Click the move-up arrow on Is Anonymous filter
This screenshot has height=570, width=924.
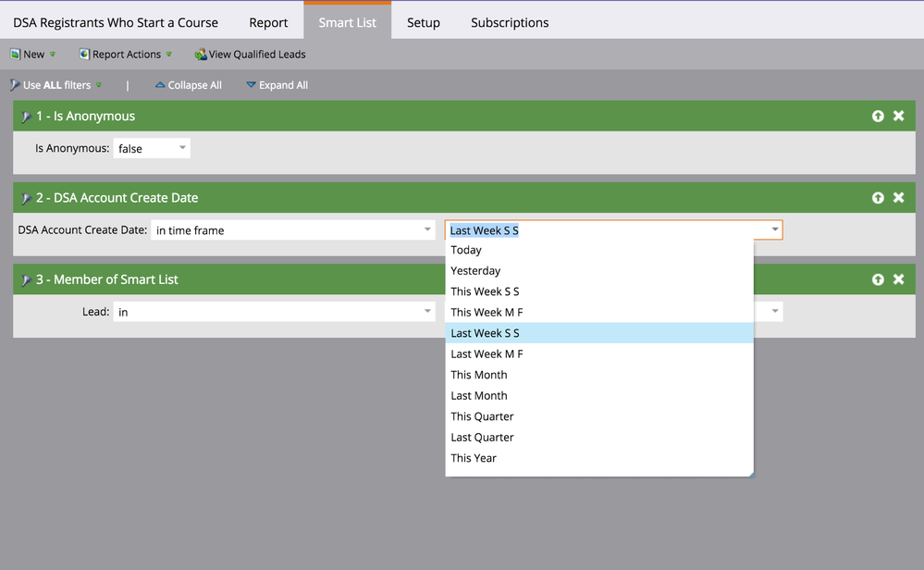(877, 116)
